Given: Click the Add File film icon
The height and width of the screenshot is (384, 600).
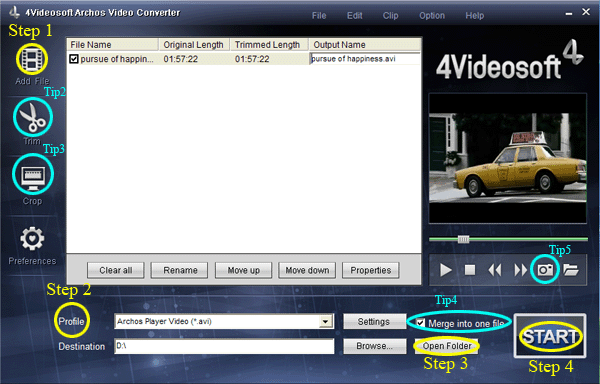Looking at the screenshot, I should click(x=32, y=59).
